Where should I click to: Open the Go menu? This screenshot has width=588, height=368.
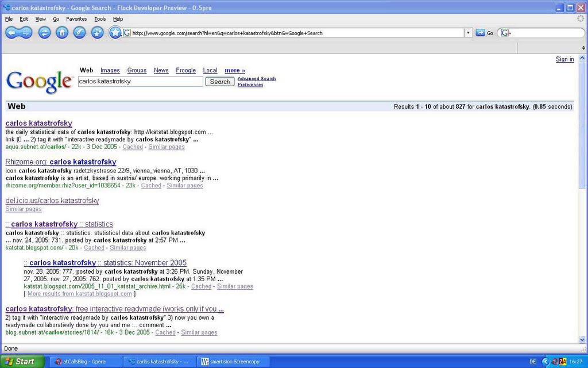coord(56,19)
